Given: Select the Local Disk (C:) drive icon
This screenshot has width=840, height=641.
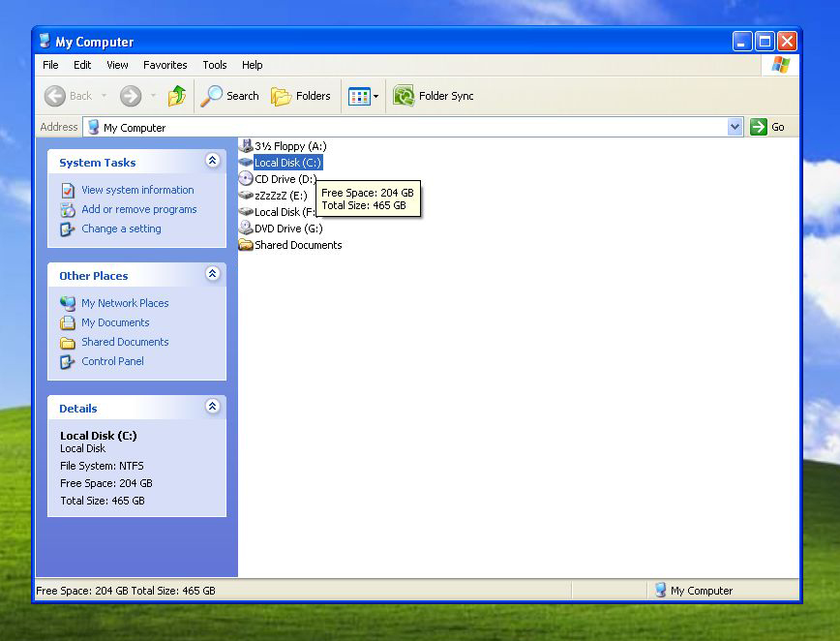Looking at the screenshot, I should coord(246,162).
